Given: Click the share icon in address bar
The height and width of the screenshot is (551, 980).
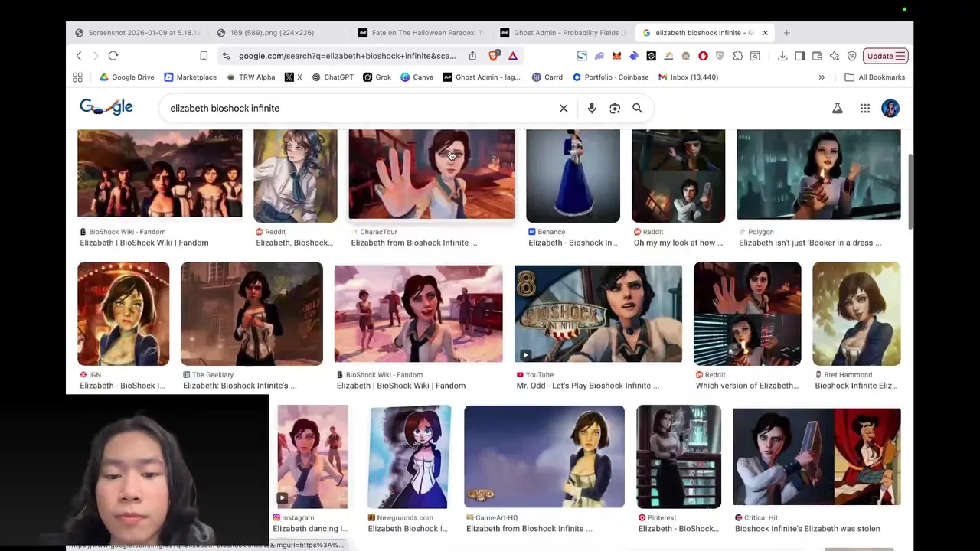Looking at the screenshot, I should pyautogui.click(x=472, y=56).
